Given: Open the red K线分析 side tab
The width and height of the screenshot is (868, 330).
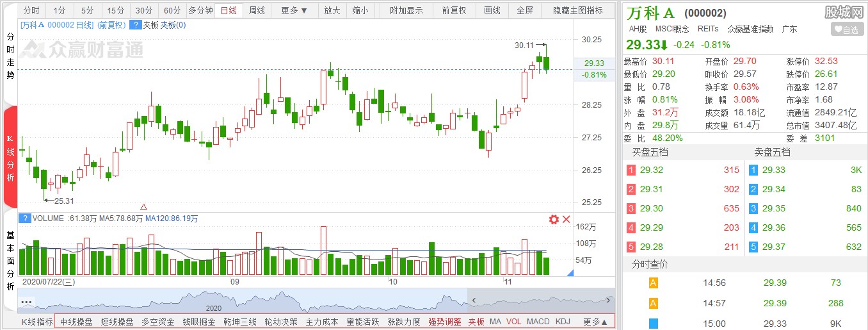Looking at the screenshot, I should pyautogui.click(x=10, y=158).
